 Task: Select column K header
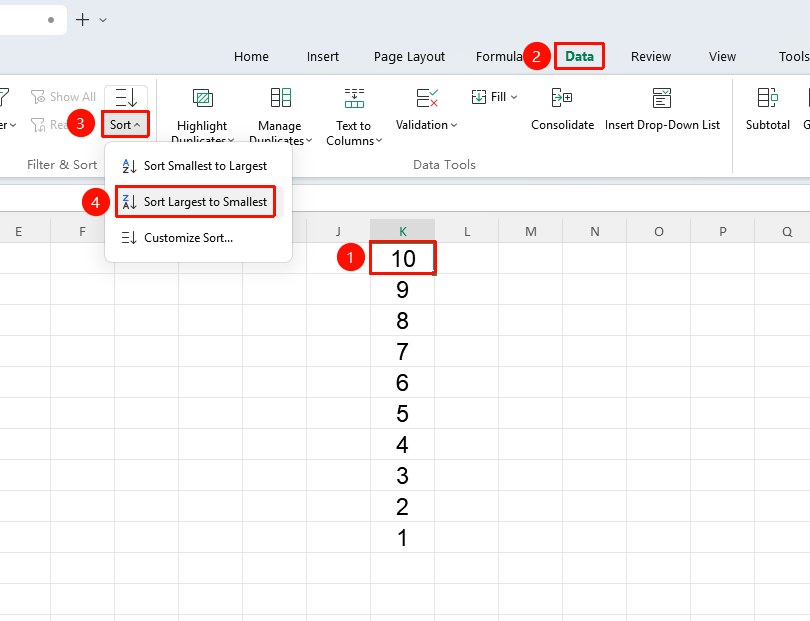point(402,231)
